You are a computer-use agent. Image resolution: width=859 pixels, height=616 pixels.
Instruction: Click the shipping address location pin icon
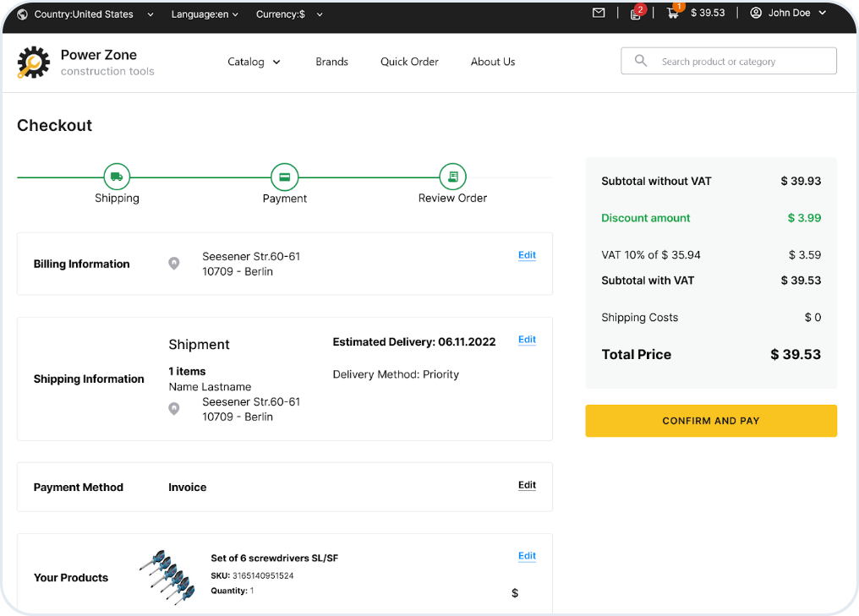[174, 409]
